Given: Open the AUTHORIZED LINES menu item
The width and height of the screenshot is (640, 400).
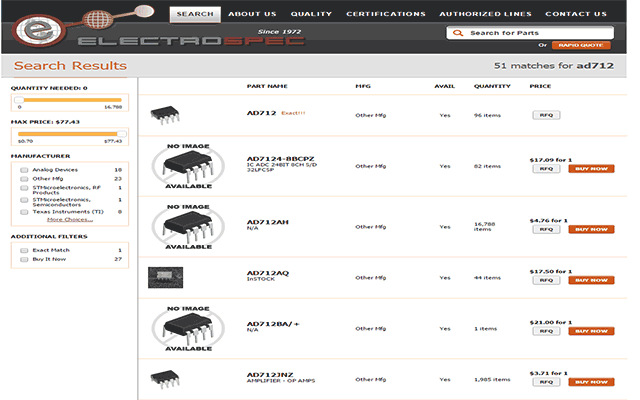Looking at the screenshot, I should pyautogui.click(x=485, y=14).
